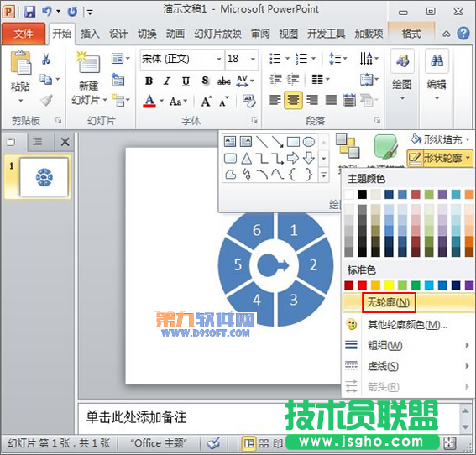Switch to Slide Sorter view icon
This screenshot has height=455, width=476.
pos(264,444)
